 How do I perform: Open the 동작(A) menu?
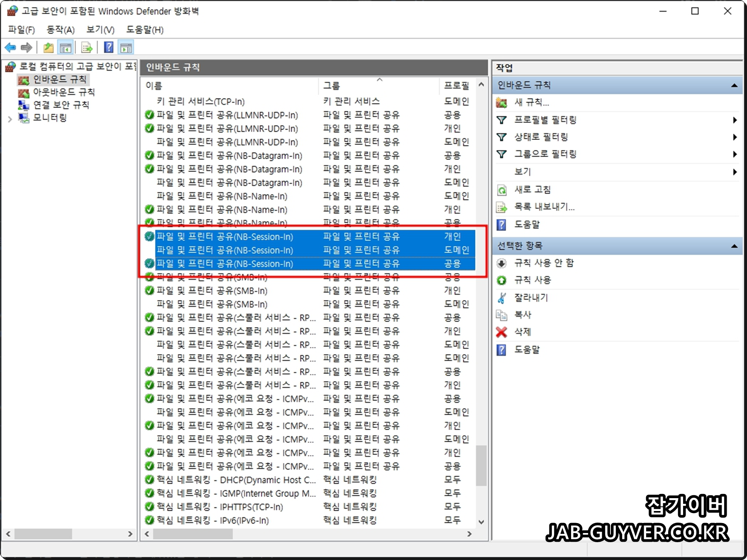pyautogui.click(x=61, y=30)
